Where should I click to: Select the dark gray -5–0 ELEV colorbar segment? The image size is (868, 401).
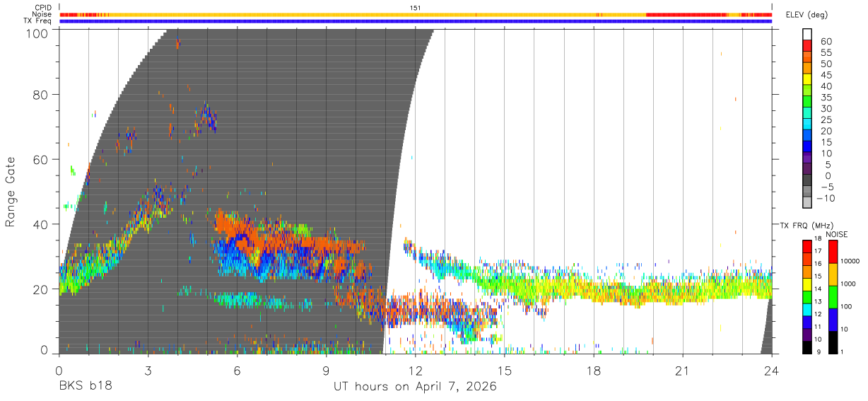[807, 181]
